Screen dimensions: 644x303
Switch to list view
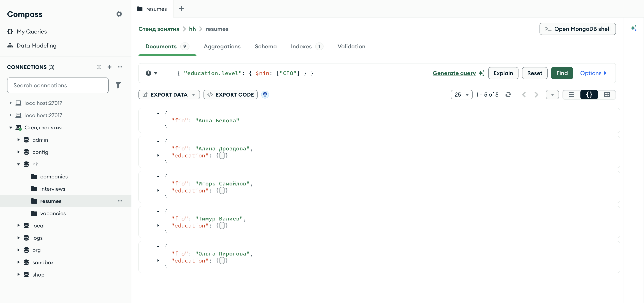571,95
